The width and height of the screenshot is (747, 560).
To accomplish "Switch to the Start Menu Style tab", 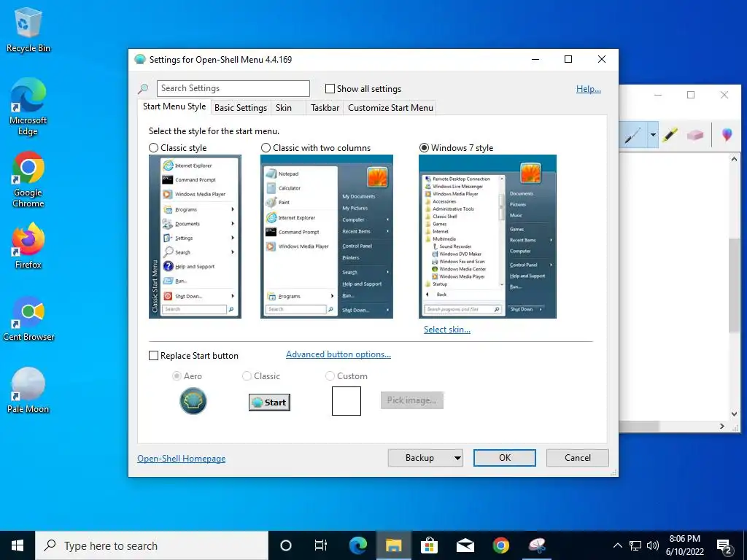I will (174, 106).
